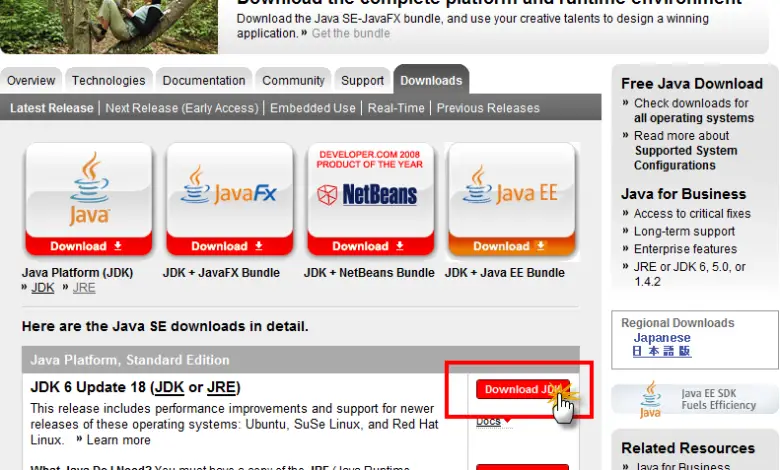Screen dimensions: 780x470
Task: Click the top banner tree photo
Action: (x=109, y=26)
